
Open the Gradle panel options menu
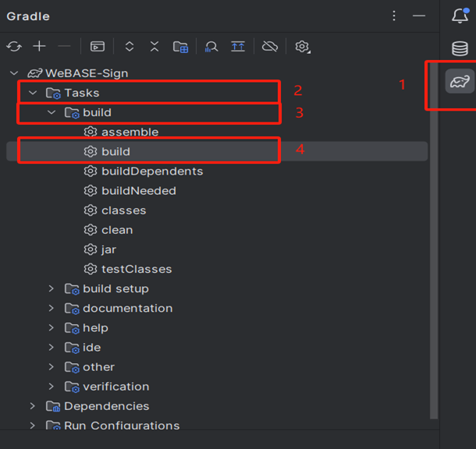[x=394, y=16]
